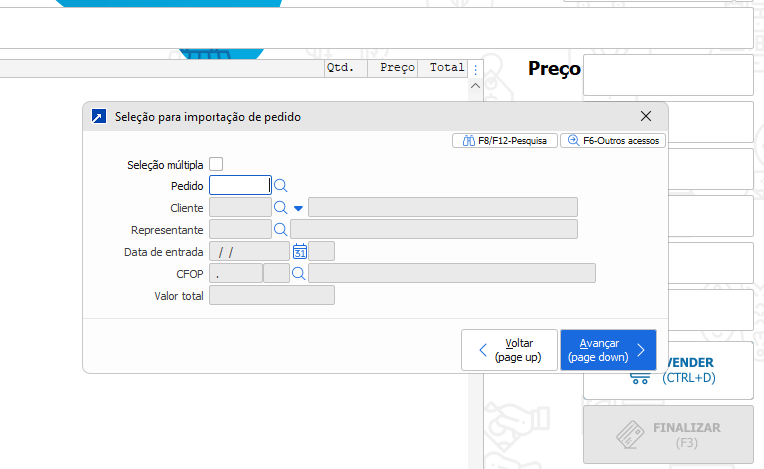
Task: Click the search magnifier next to Pedido
Action: coord(280,186)
